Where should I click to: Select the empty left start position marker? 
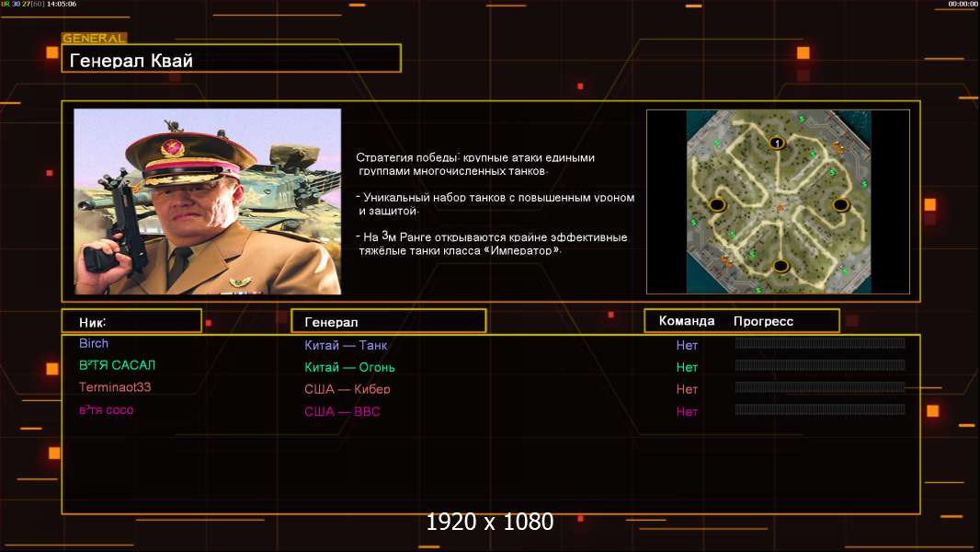tap(717, 204)
